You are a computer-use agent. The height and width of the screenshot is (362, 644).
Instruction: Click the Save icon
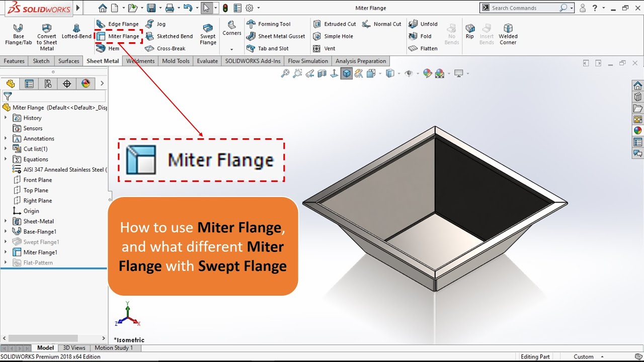[151, 8]
